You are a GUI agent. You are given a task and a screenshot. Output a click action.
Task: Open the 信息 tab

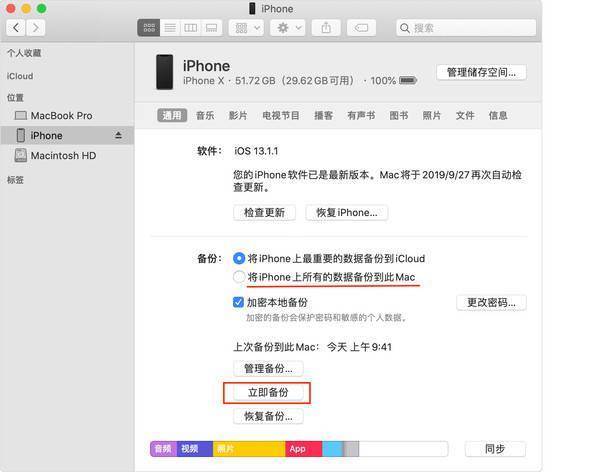tap(498, 116)
